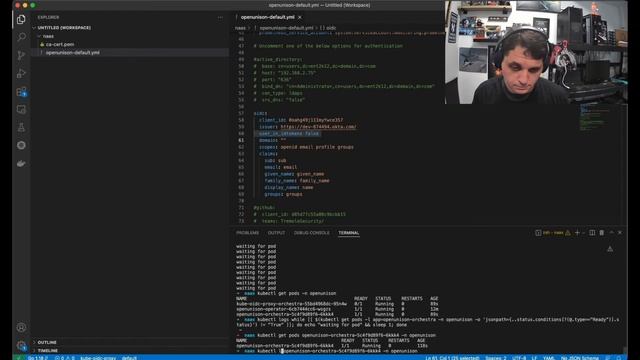This screenshot has width=640, height=360.
Task: Change end of line sequence LF
Action: [x=534, y=358]
